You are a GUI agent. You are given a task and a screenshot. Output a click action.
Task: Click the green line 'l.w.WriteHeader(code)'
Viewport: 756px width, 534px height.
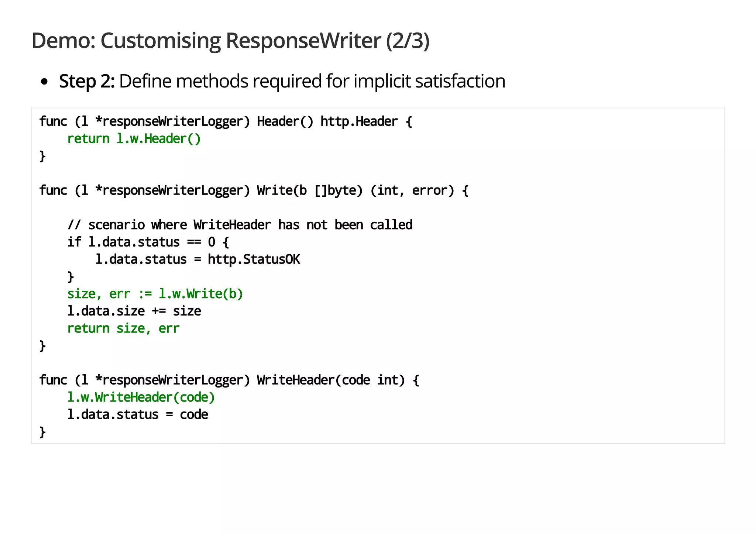(141, 397)
